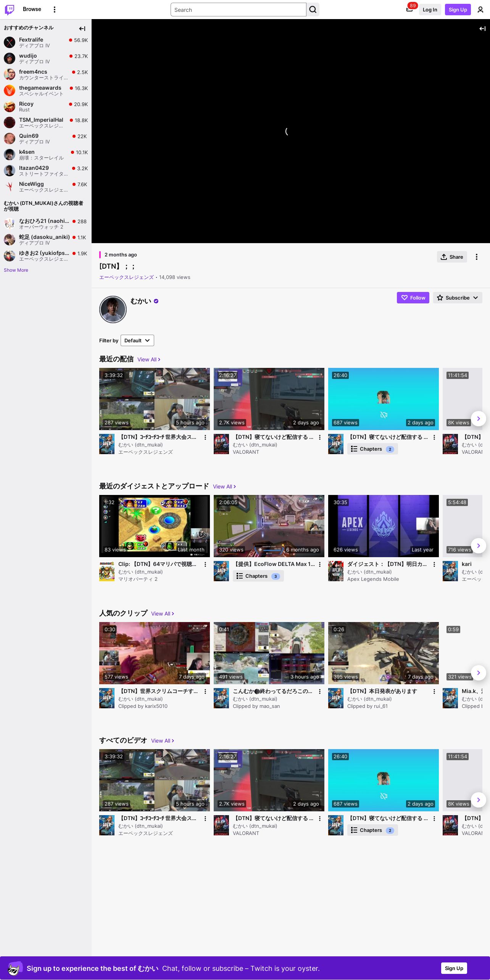Open the Twitch home logo

[x=10, y=10]
